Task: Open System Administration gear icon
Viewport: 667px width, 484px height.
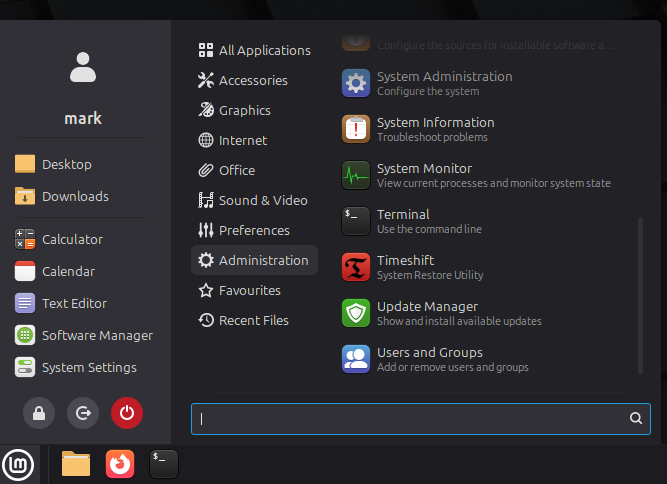Action: tap(356, 83)
